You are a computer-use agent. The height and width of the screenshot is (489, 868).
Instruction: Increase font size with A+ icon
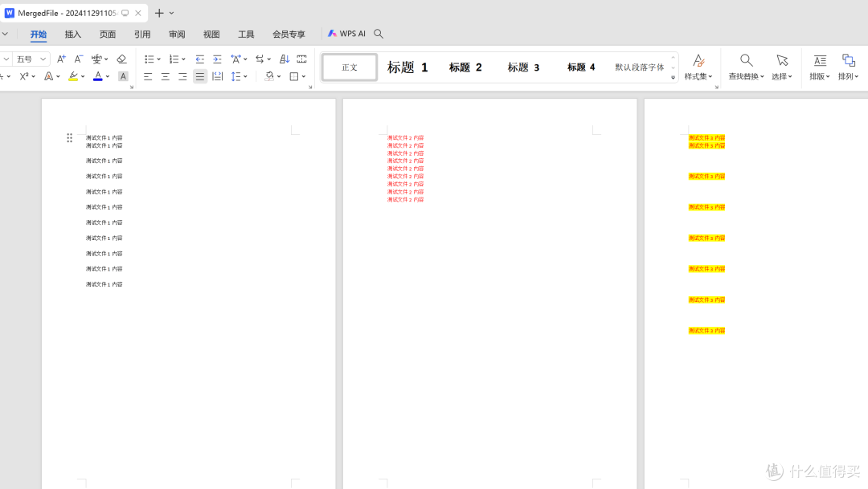coord(61,59)
